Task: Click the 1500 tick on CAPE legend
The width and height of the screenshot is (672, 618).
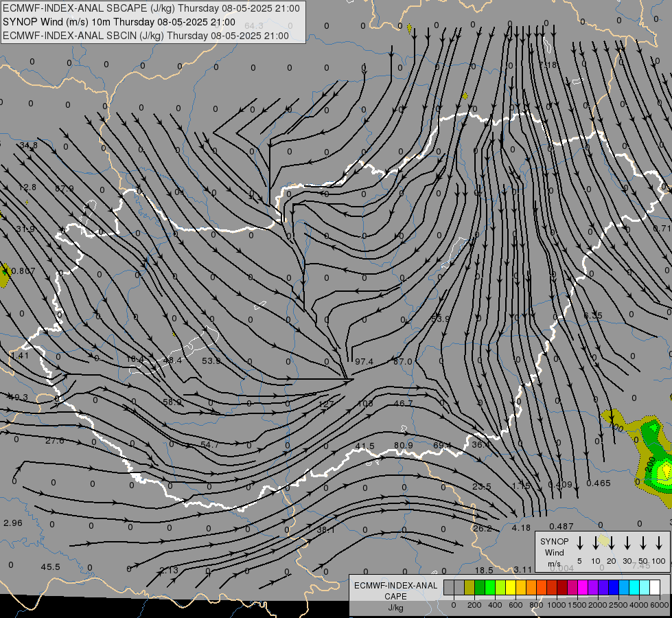Action: pos(577,605)
